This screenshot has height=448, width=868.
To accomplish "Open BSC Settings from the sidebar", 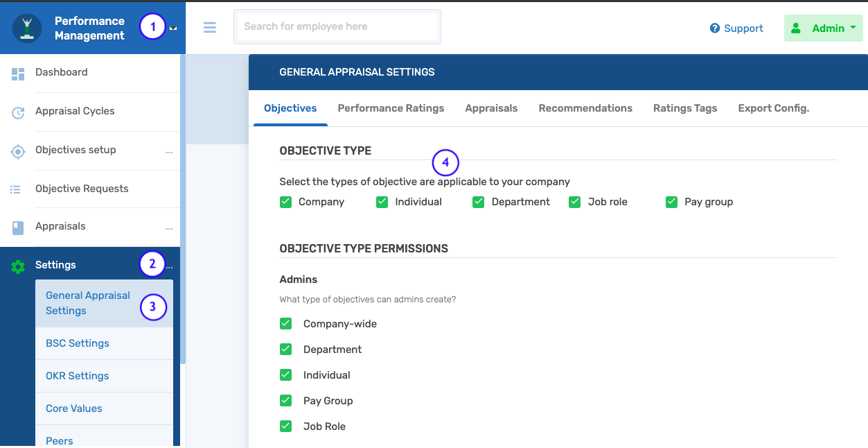I will click(77, 343).
